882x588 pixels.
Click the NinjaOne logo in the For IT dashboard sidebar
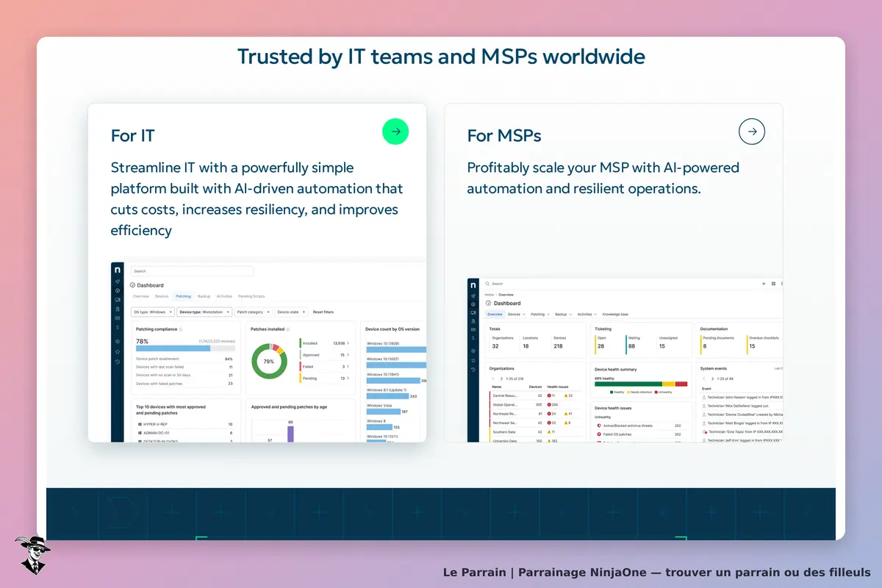pos(118,270)
